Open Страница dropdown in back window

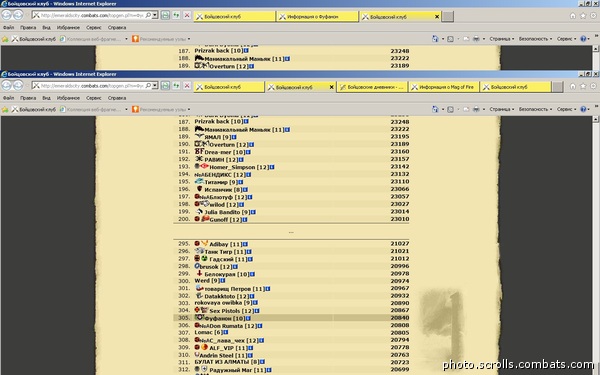coord(502,39)
